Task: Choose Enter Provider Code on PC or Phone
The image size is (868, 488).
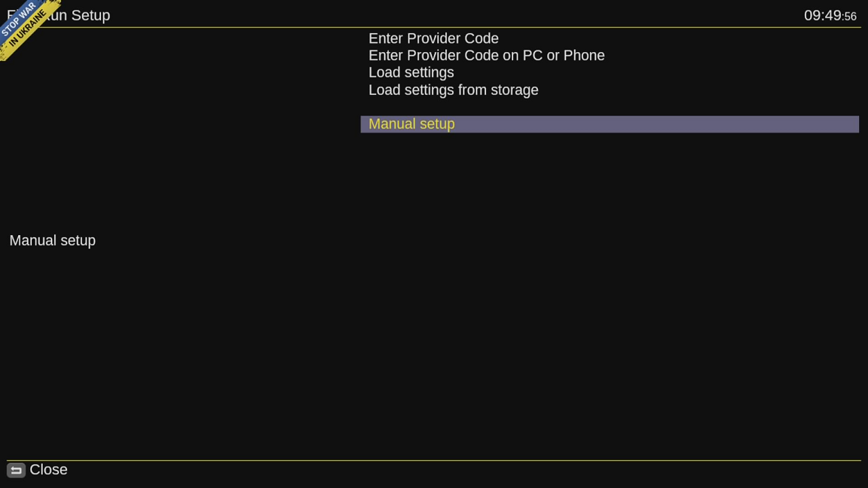Action: click(x=487, y=55)
